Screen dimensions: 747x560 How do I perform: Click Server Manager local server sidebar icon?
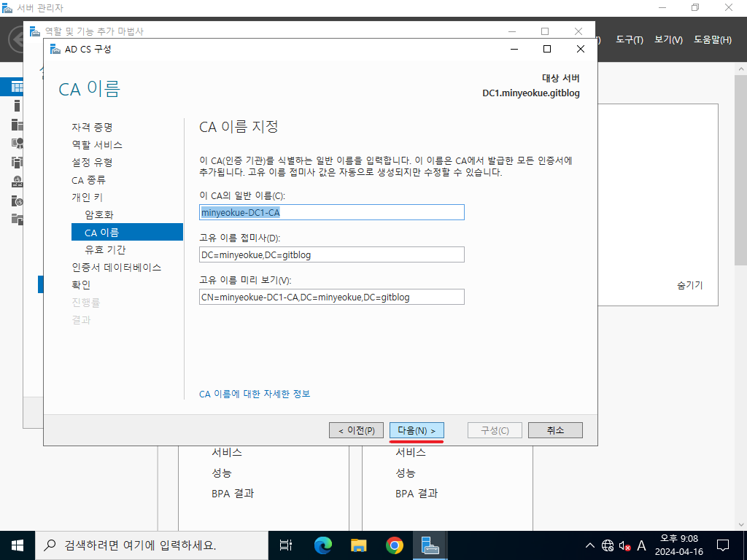(x=18, y=106)
